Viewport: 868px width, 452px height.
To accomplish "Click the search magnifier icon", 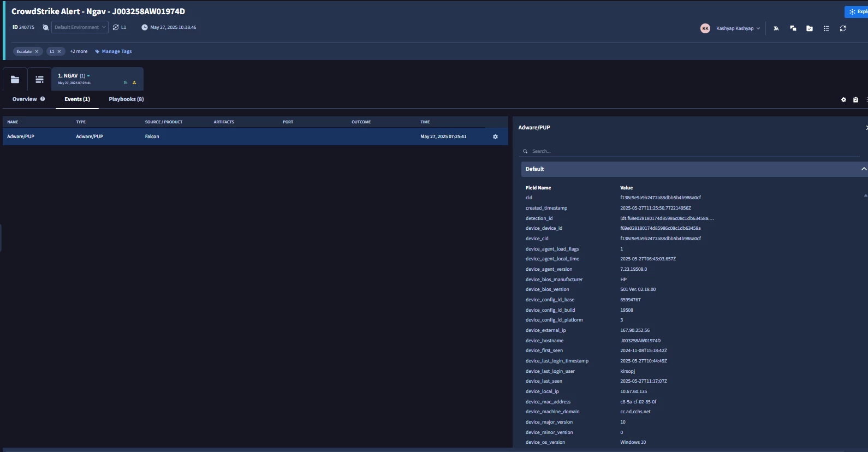I will pos(525,151).
